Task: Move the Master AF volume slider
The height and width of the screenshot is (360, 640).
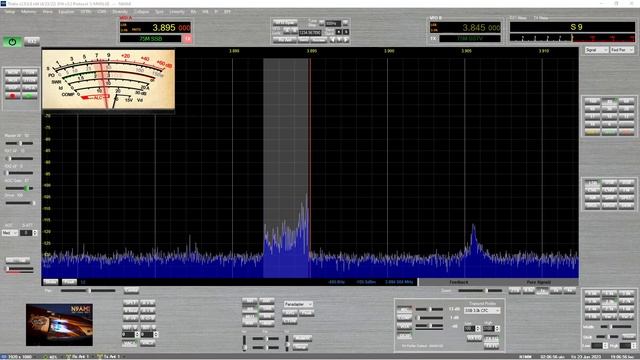Action: pos(19,143)
